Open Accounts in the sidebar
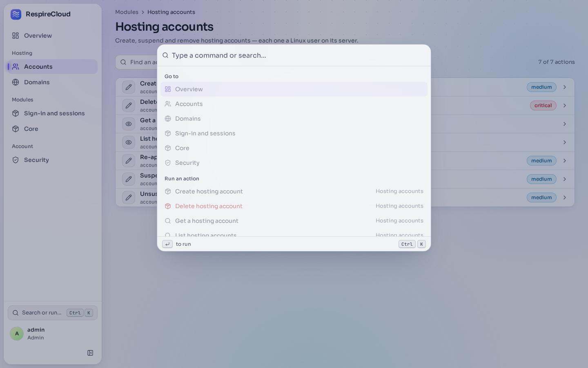The height and width of the screenshot is (368, 588). point(53,67)
